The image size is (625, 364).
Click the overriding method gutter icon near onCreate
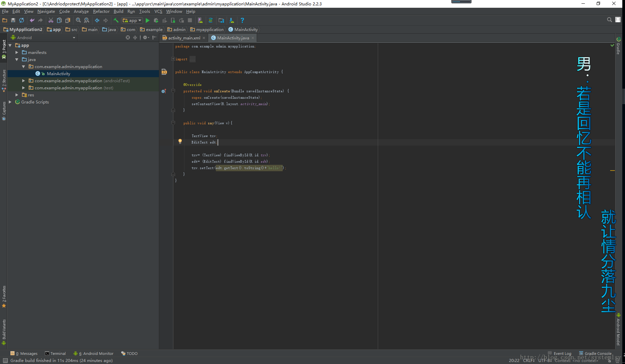[164, 91]
